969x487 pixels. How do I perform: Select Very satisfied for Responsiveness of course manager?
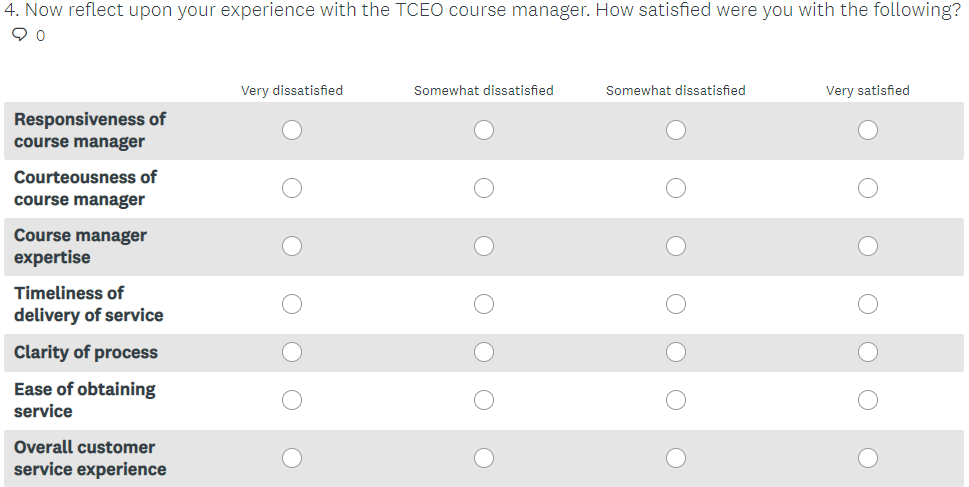[x=868, y=130]
